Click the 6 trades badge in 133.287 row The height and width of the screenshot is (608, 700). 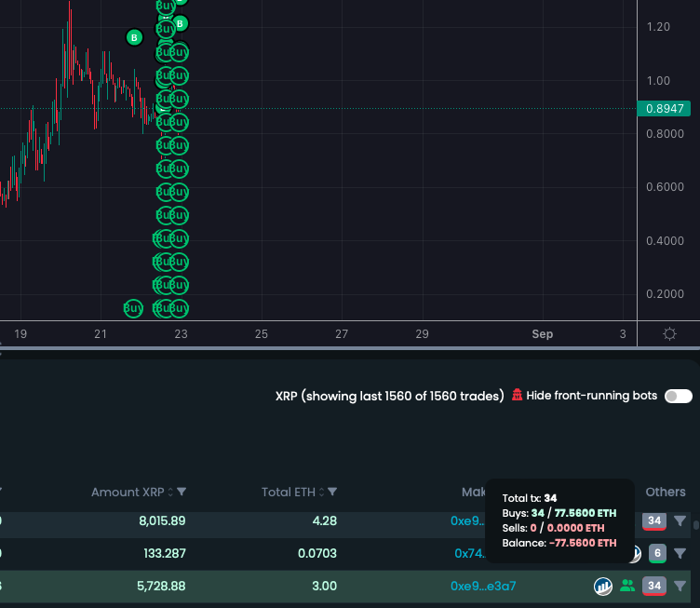click(x=657, y=554)
